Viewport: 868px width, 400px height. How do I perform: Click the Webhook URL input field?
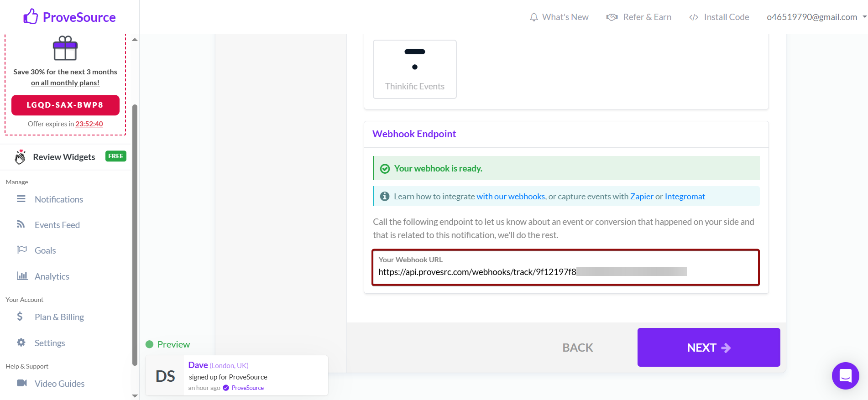565,267
